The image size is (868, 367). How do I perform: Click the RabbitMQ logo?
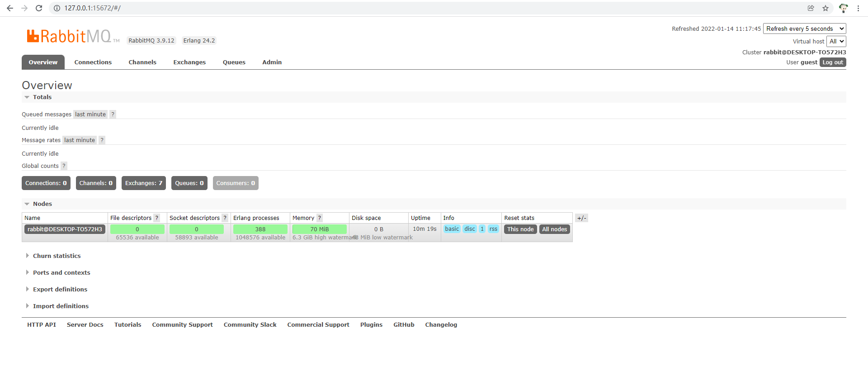[x=73, y=36]
